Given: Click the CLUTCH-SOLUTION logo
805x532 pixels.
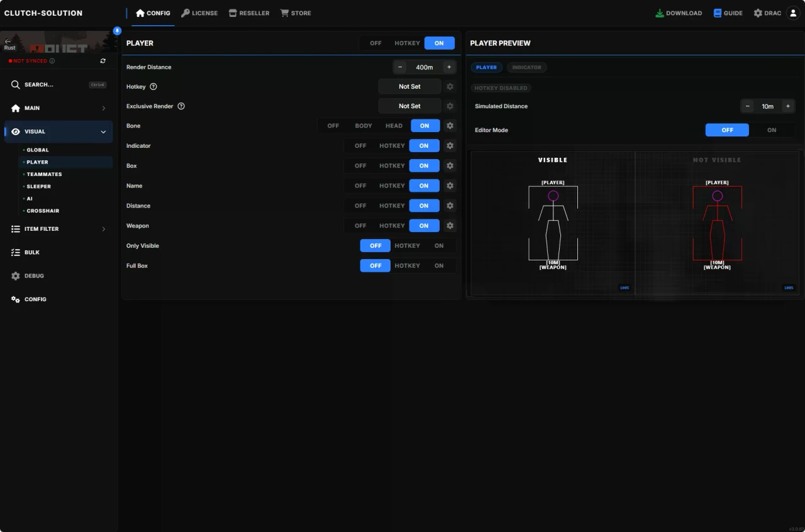Looking at the screenshot, I should coord(43,13).
